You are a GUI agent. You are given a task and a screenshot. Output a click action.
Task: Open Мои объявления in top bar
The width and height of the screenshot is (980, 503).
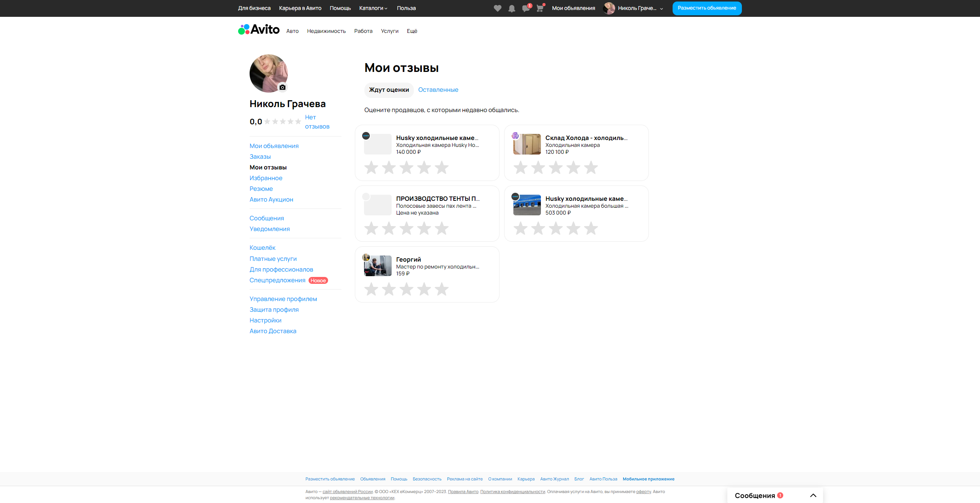tap(573, 8)
